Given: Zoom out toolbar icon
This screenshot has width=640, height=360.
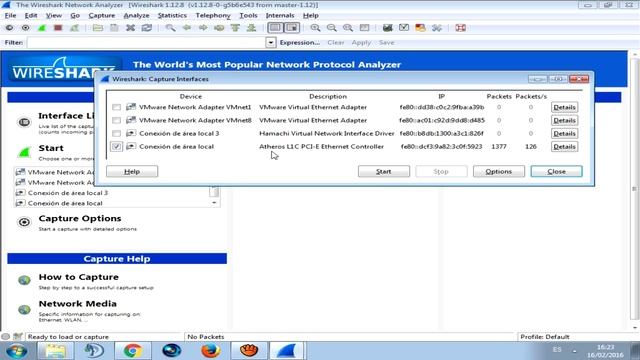Looking at the screenshot, I should pos(331,28).
